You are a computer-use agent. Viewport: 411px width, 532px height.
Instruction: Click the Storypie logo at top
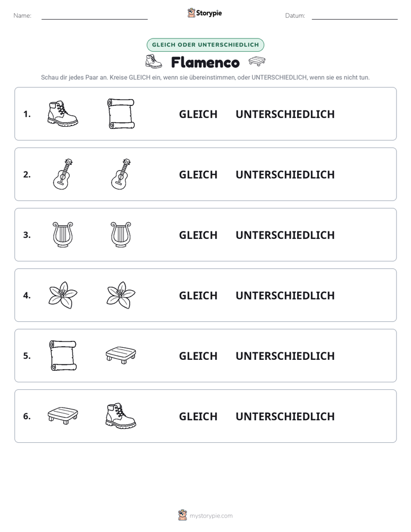click(x=204, y=13)
